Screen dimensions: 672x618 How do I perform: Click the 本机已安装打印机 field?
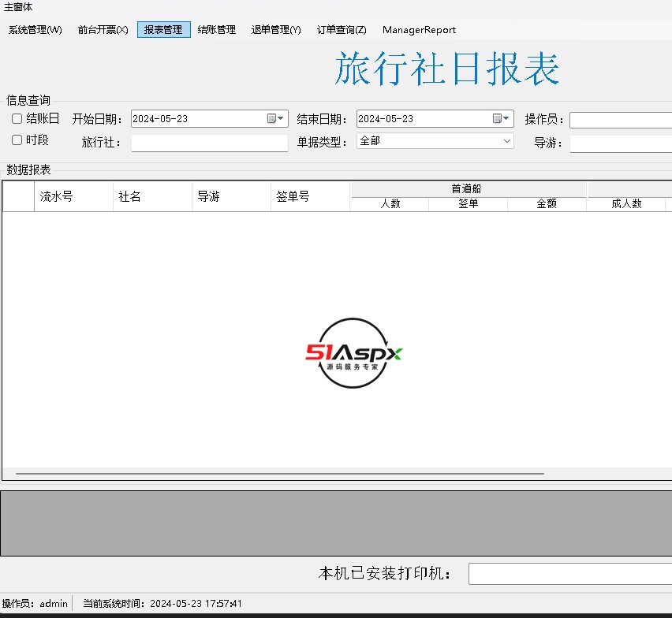pyautogui.click(x=570, y=574)
